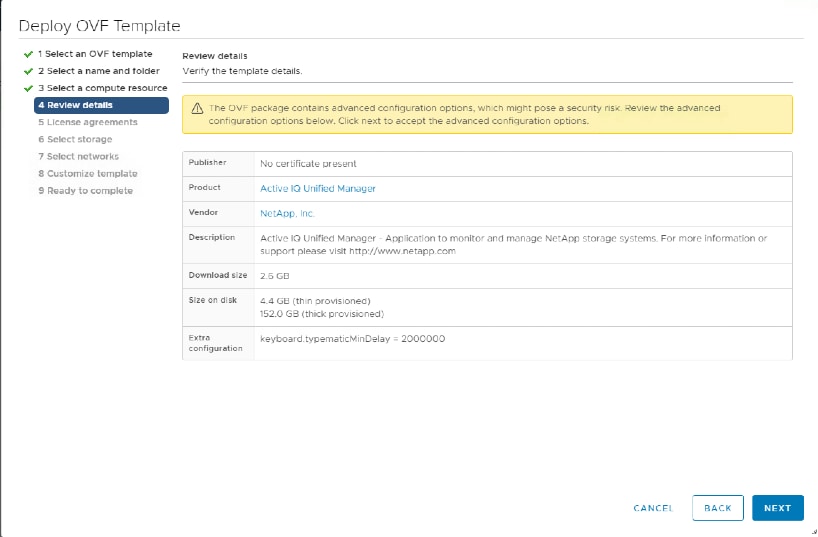Open the NetApp, Inc. vendor link
Viewport: 818px width, 537px height.
[x=287, y=213]
